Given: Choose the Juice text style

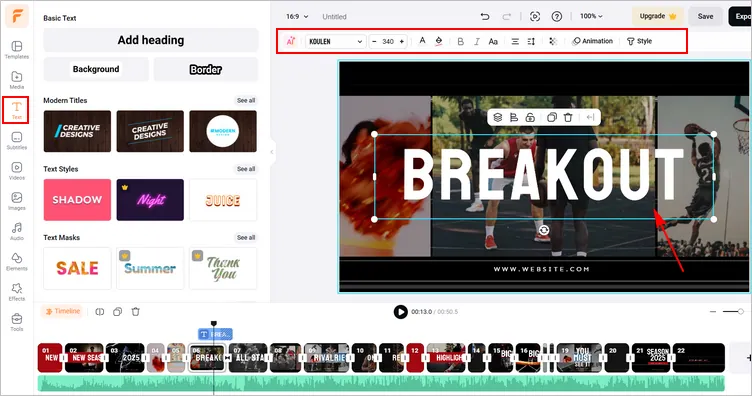Looking at the screenshot, I should [223, 200].
